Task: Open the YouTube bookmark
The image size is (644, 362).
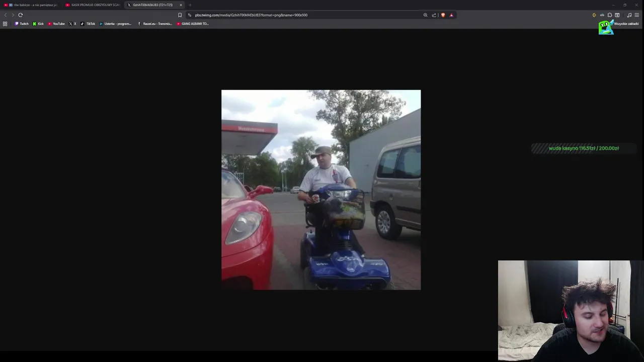Action: 56,24
